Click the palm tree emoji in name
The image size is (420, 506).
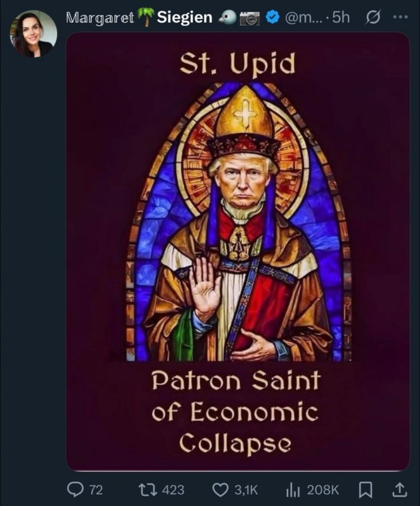pos(146,16)
